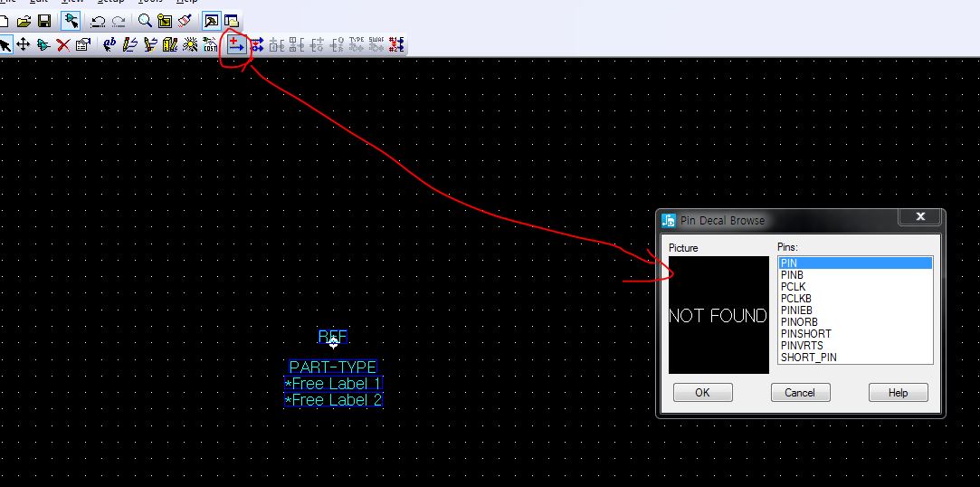Click the Open folder icon in toolbar

coord(24,21)
